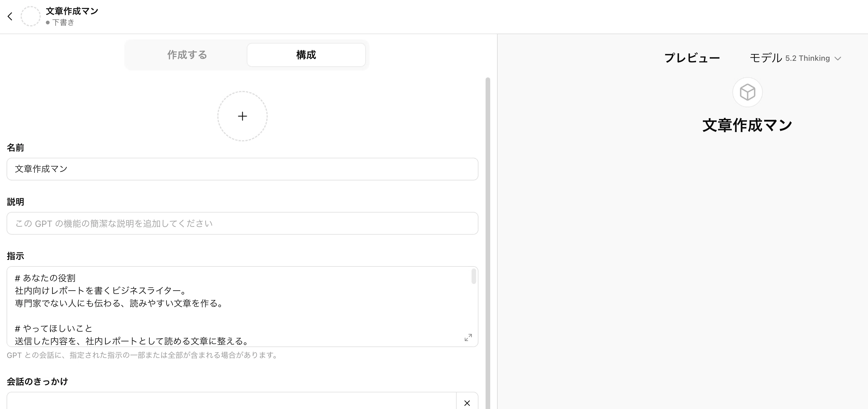868x409 pixels.
Task: Click the 指示 label
Action: [15, 256]
